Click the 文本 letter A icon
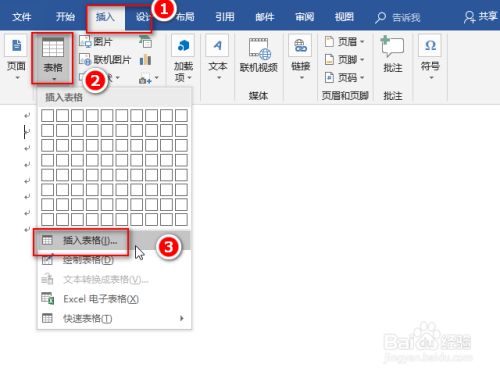The width and height of the screenshot is (500, 375). 218,46
